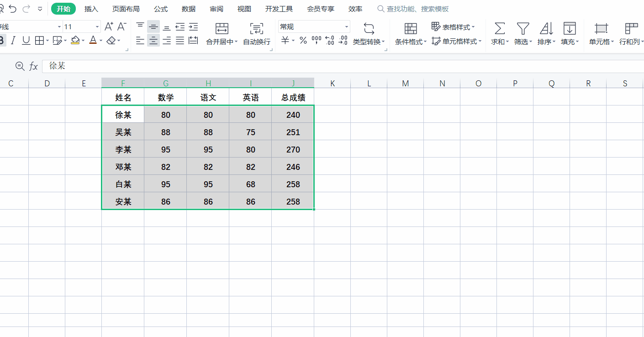Open the font name dropdown
This screenshot has width=644, height=337.
59,27
